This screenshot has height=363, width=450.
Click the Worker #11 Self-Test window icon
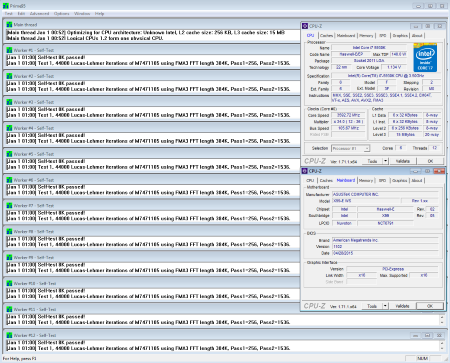9,309
